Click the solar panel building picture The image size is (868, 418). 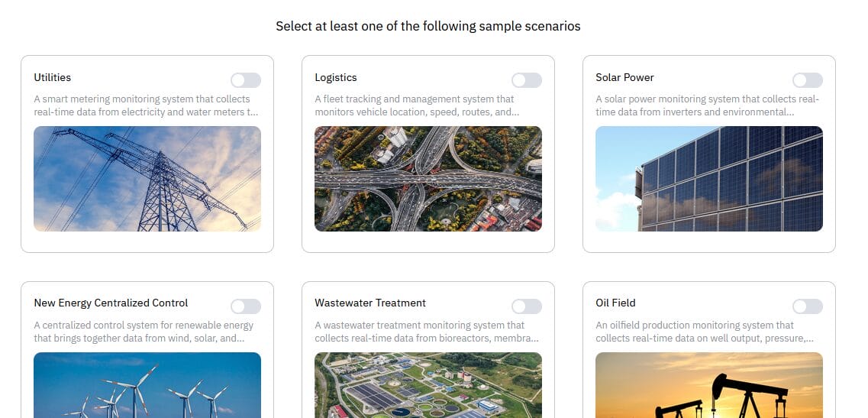709,179
